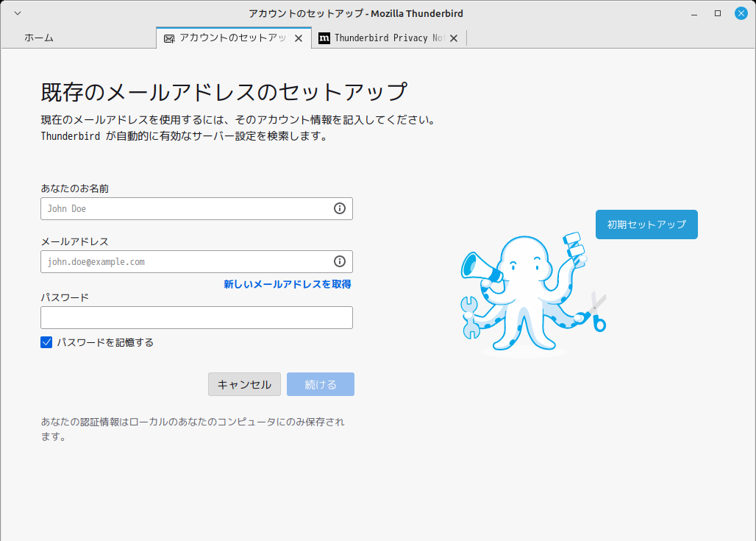The height and width of the screenshot is (541, 756).
Task: Toggle the パスワードを記憶する checkbox
Action: click(46, 342)
